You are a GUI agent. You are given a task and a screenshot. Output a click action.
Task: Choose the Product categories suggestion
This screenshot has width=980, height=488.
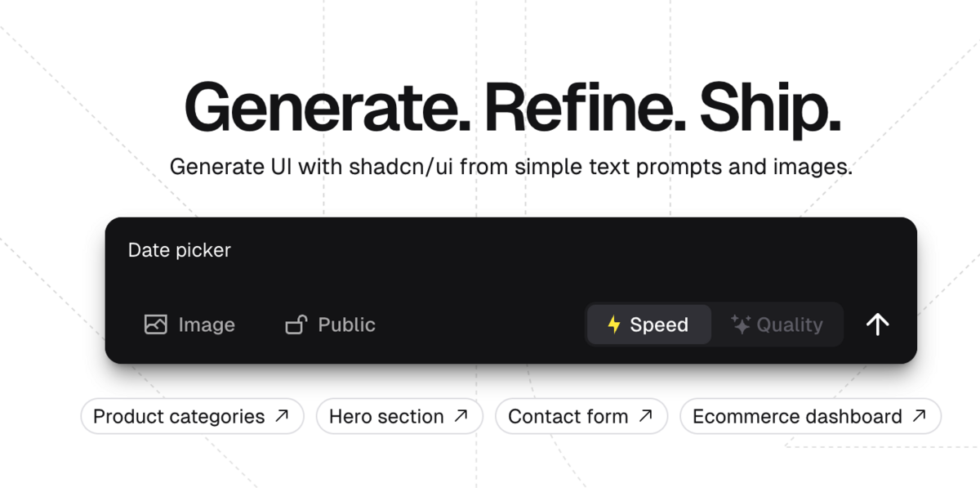[192, 416]
